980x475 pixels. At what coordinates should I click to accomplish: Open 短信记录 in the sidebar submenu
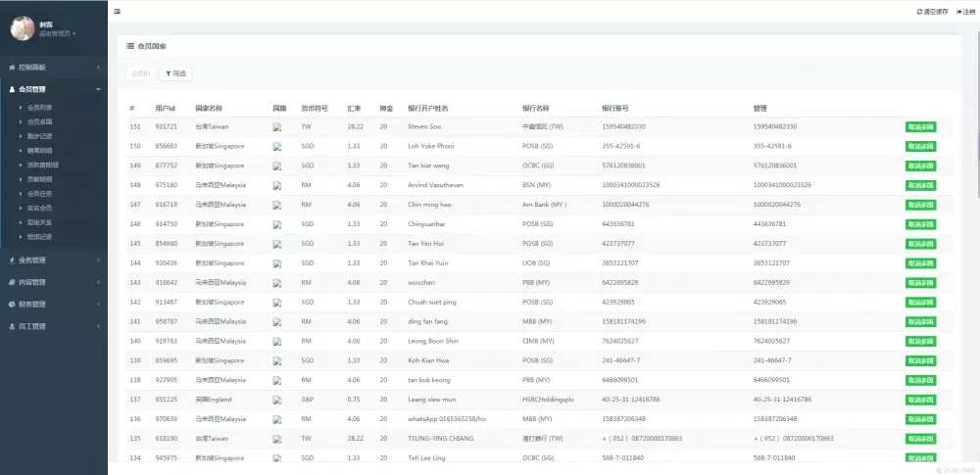coord(40,236)
